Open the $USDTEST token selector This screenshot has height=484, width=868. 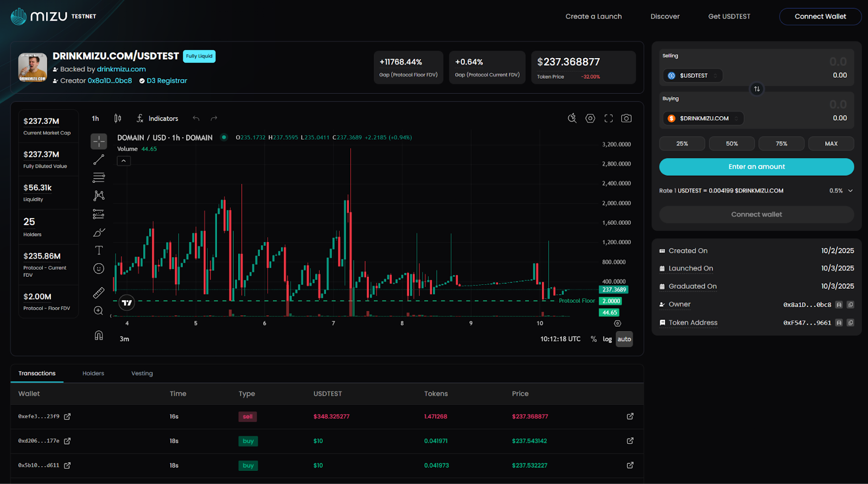pos(693,75)
